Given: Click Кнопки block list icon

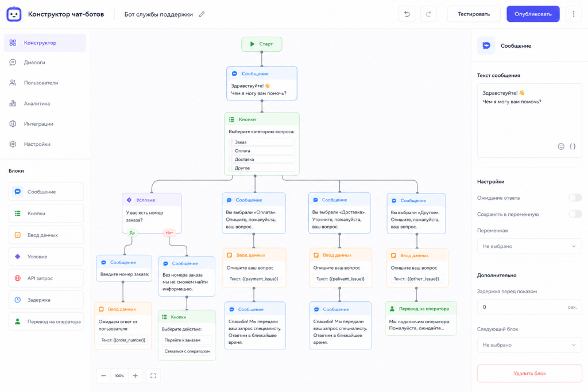Looking at the screenshot, I should pyautogui.click(x=18, y=214).
